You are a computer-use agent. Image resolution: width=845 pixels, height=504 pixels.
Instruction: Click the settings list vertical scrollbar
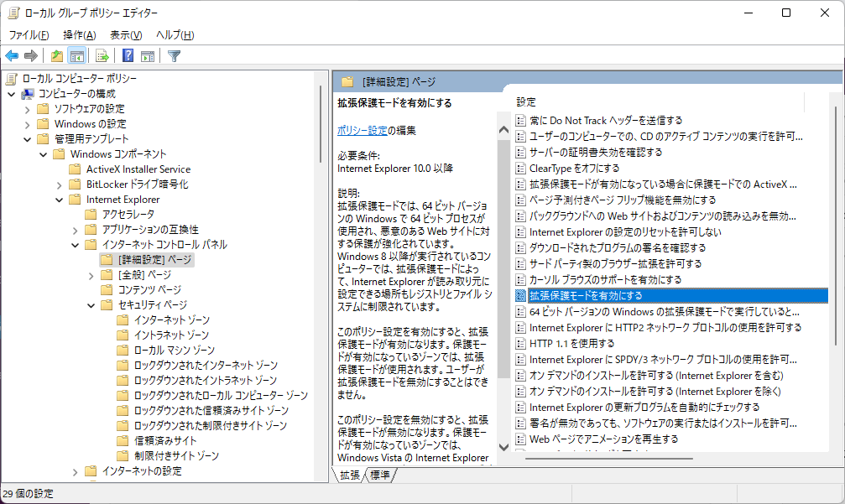pyautogui.click(x=836, y=226)
